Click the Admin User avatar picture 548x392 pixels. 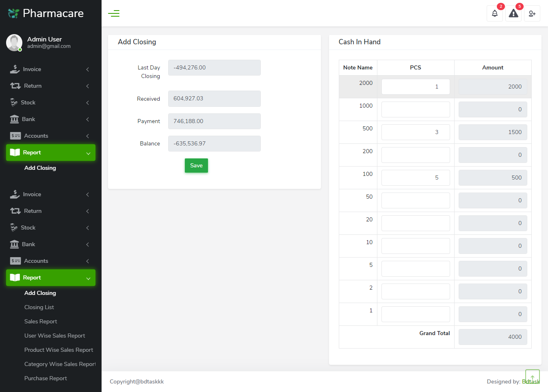pos(14,43)
